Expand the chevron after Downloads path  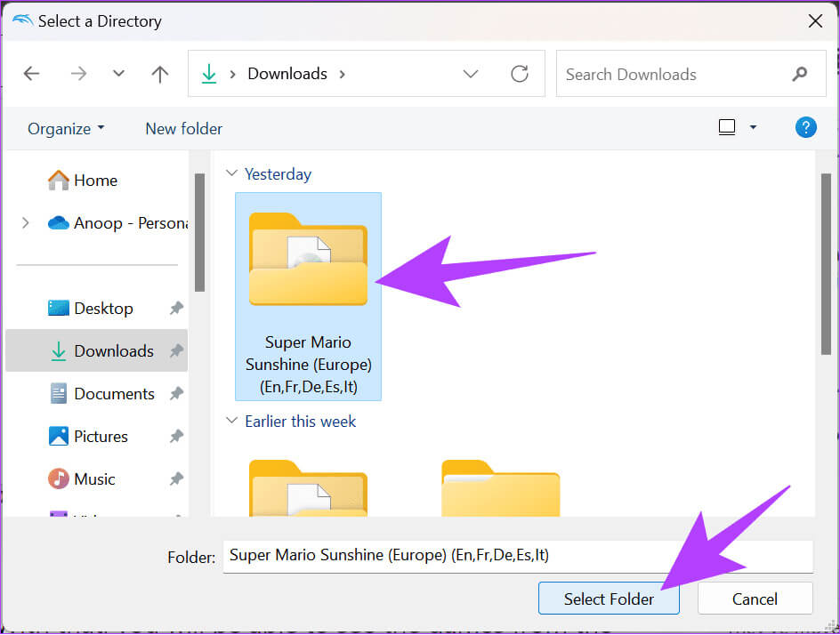343,74
